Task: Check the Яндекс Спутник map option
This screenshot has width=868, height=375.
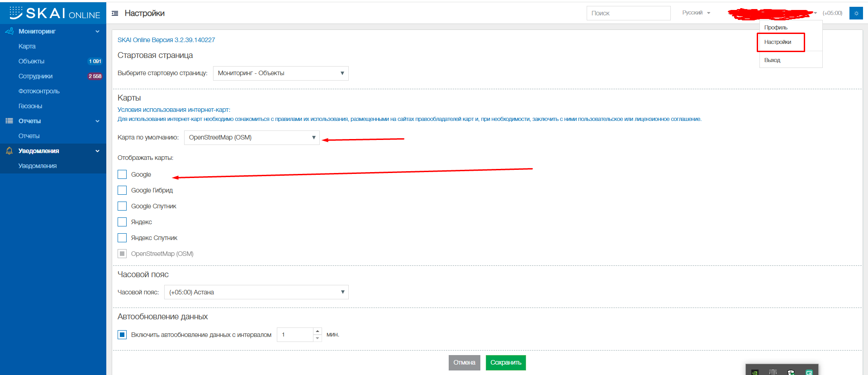Action: [122, 238]
